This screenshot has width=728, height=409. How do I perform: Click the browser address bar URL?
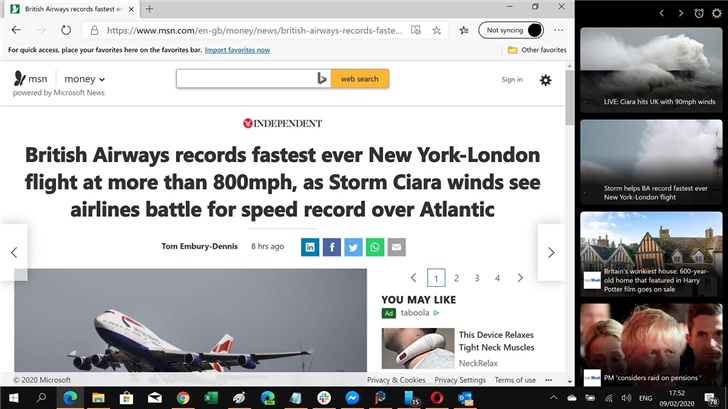[x=254, y=30]
